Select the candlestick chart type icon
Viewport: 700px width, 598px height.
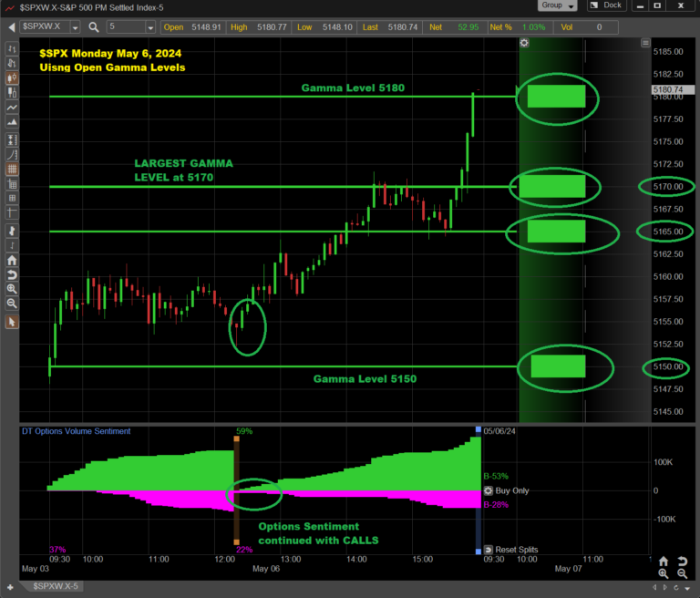(12, 77)
